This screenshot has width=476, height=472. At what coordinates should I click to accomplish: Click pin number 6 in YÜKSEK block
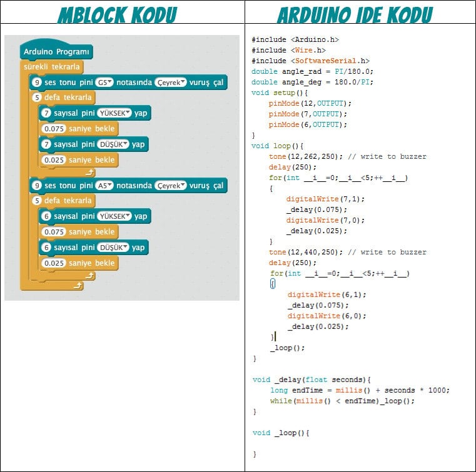click(46, 216)
